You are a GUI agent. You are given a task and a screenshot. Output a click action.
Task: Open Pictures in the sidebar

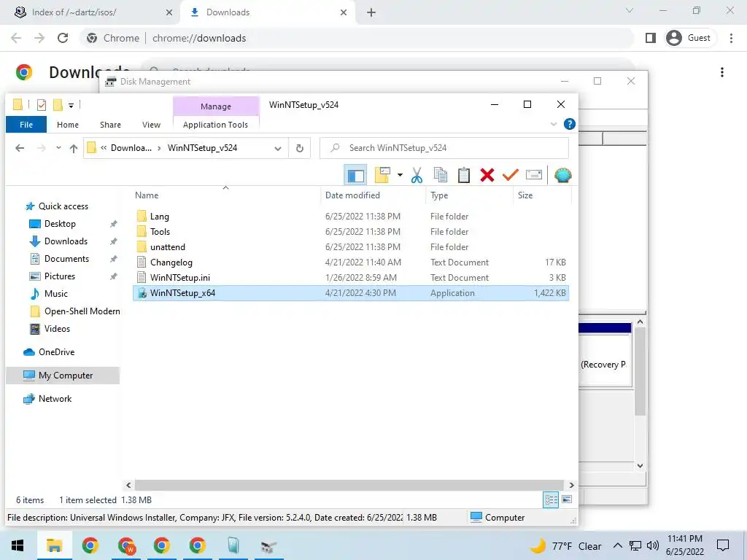[60, 276]
